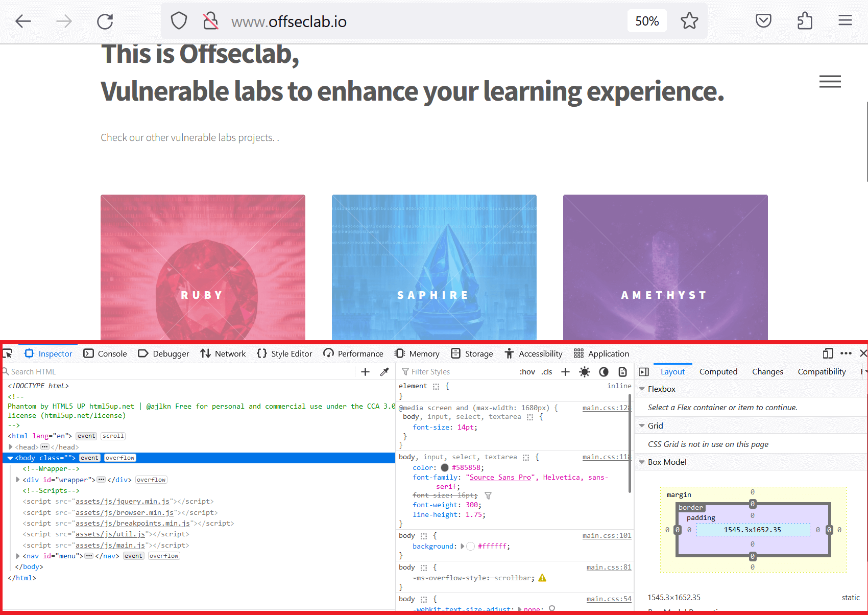Switch to the Console tab
This screenshot has width=868, height=615.
pyautogui.click(x=105, y=353)
